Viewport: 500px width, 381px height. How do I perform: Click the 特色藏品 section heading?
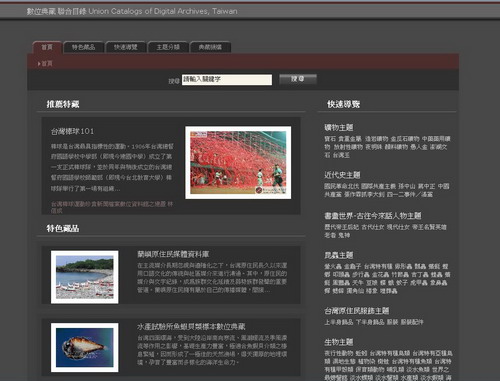click(63, 229)
